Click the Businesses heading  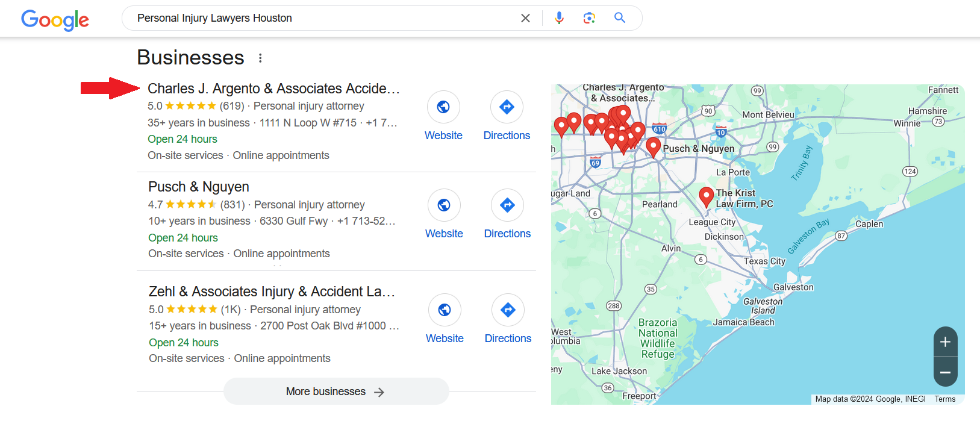click(x=190, y=57)
